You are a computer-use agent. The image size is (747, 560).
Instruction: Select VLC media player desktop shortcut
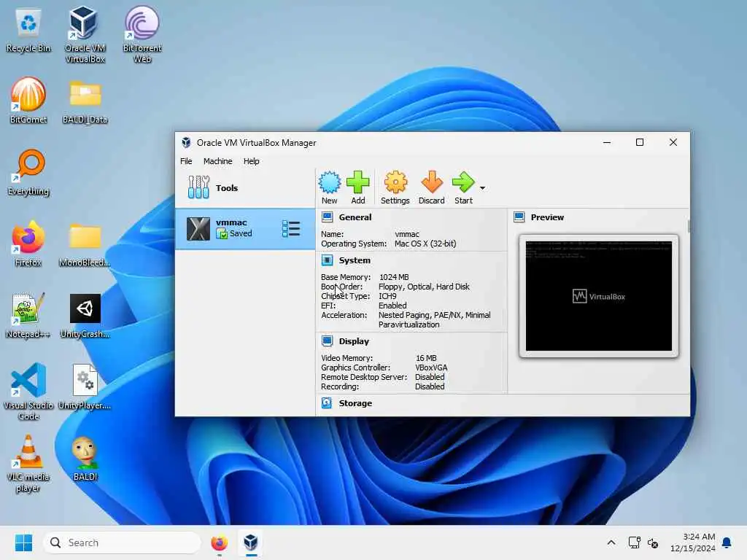[28, 463]
